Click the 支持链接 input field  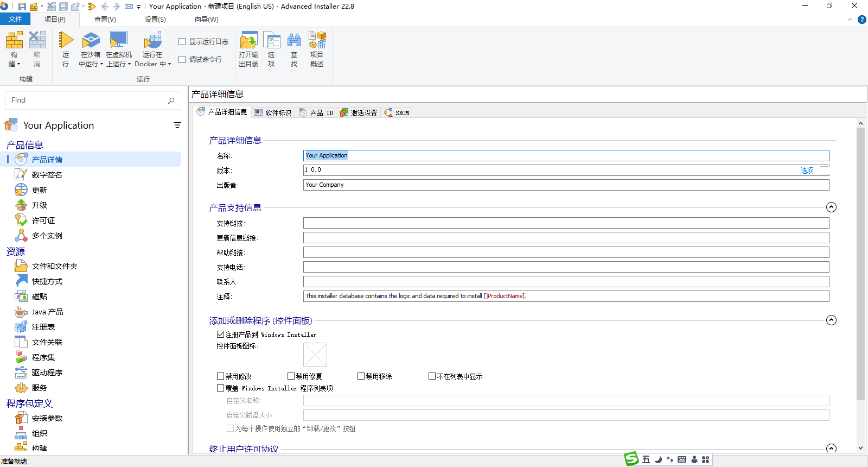click(566, 223)
